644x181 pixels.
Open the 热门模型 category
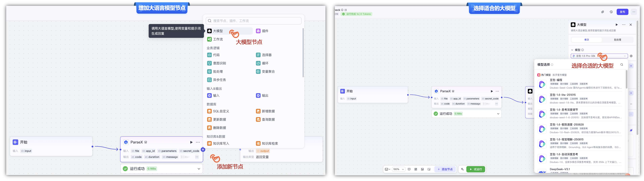point(544,75)
